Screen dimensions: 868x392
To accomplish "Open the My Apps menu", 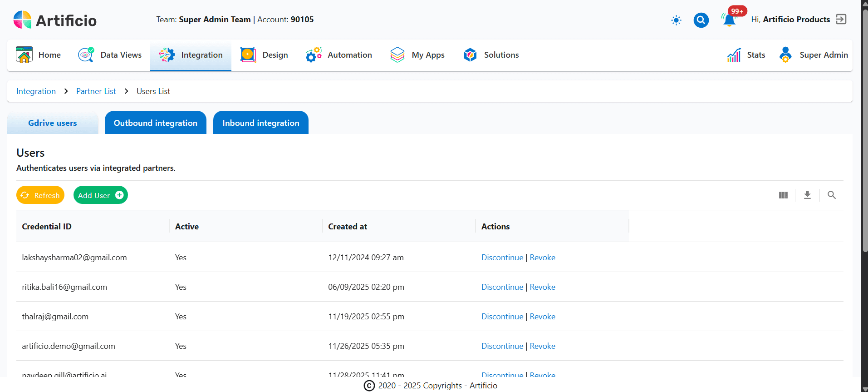I will 417,55.
